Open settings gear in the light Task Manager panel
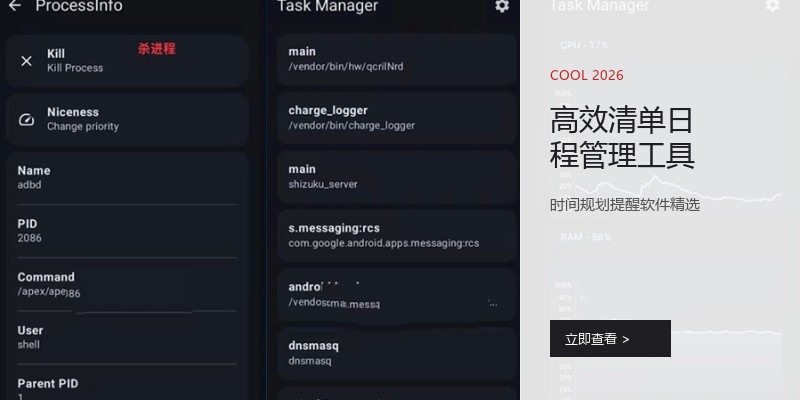 click(x=772, y=6)
